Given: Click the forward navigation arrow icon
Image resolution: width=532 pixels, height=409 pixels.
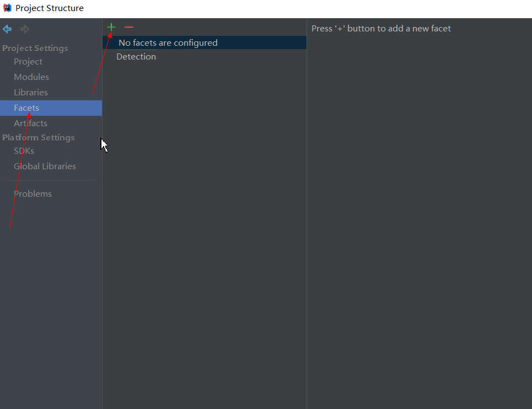Looking at the screenshot, I should 25,29.
